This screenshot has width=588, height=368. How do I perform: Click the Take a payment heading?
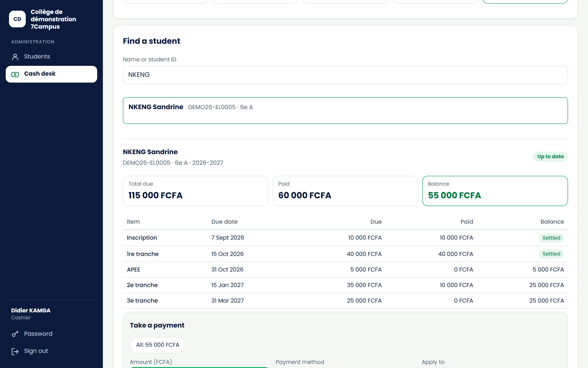click(157, 325)
